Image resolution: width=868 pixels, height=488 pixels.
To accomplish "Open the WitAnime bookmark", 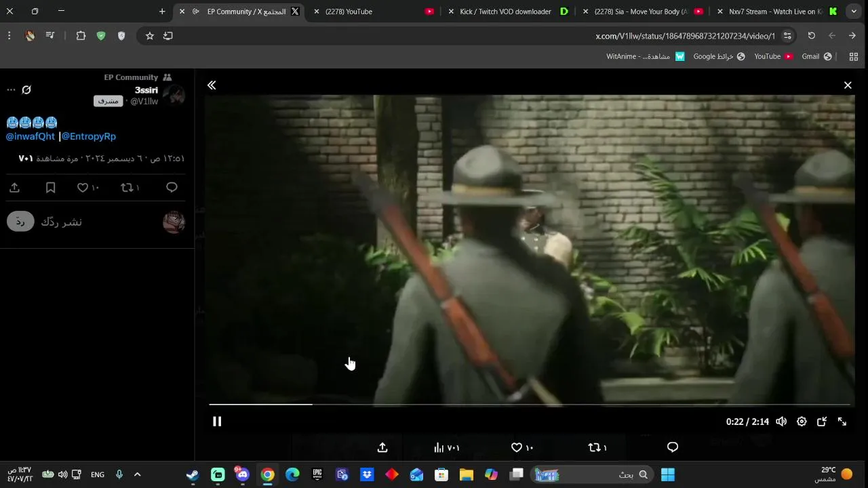I will click(646, 56).
